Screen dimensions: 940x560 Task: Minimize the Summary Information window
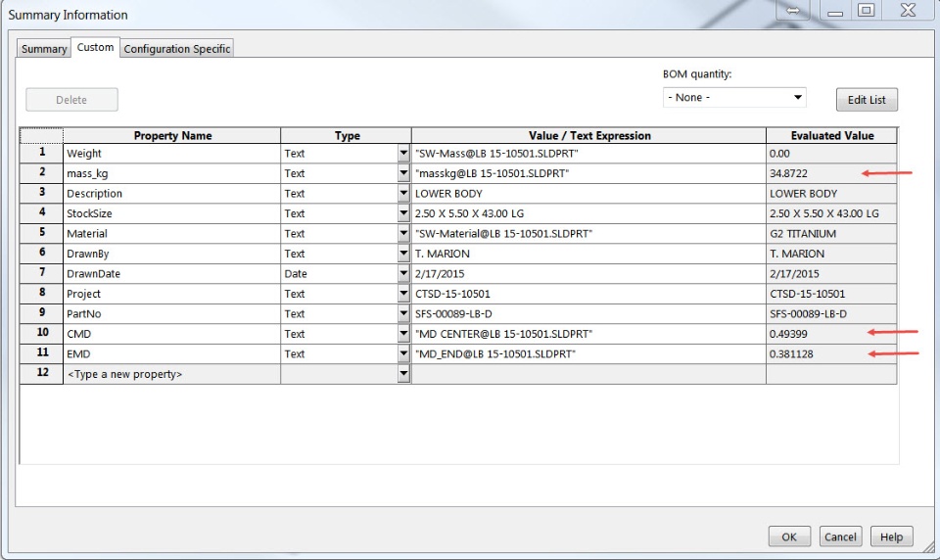pyautogui.click(x=835, y=10)
